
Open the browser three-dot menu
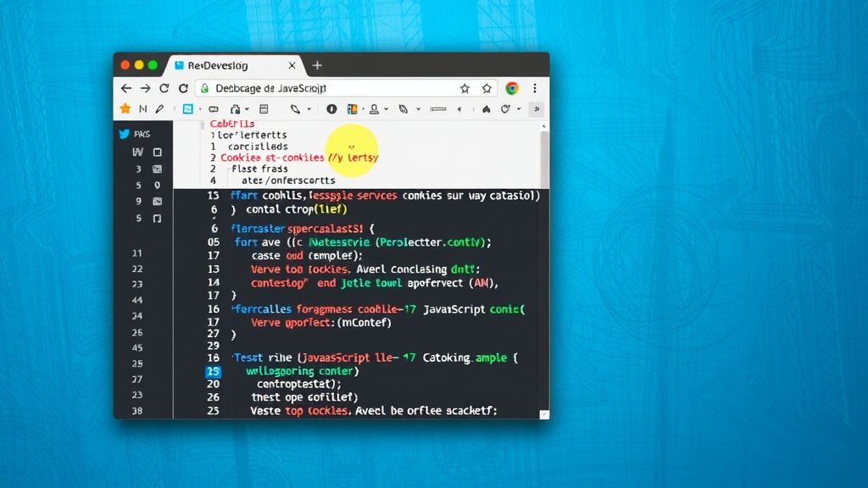536,88
